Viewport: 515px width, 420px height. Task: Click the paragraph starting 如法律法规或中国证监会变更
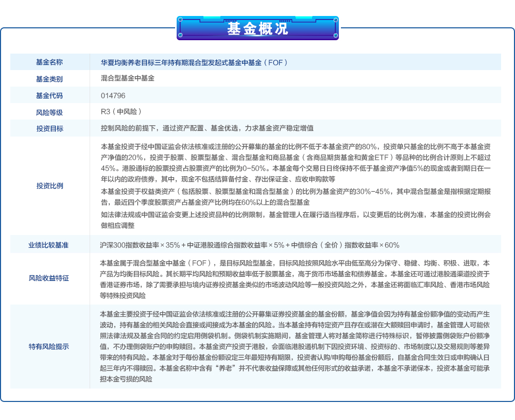coord(296,220)
